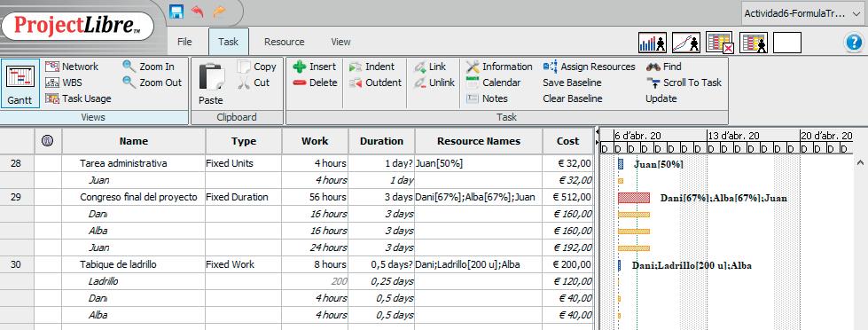Click the indicator column header icon
Image resolution: width=868 pixels, height=330 pixels.
click(x=48, y=141)
